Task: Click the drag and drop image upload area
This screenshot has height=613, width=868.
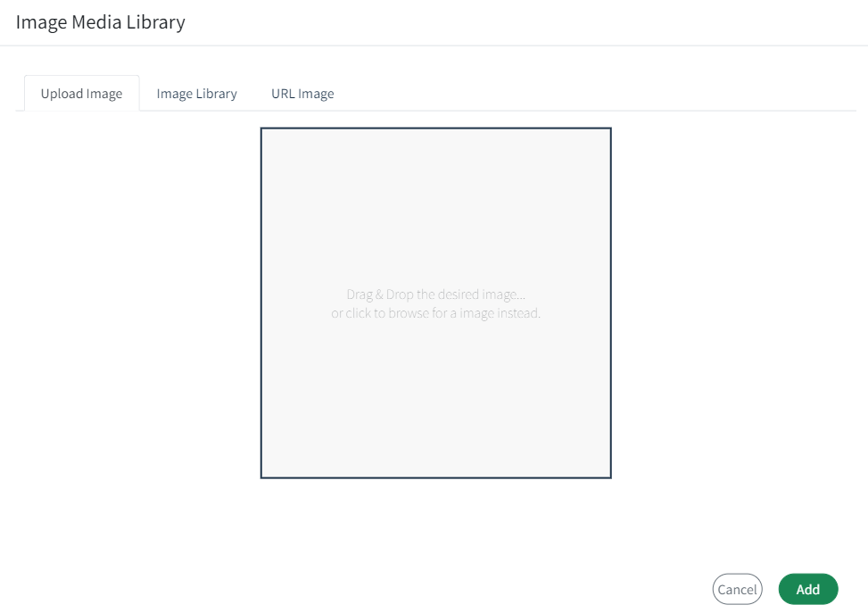Action: [x=435, y=302]
